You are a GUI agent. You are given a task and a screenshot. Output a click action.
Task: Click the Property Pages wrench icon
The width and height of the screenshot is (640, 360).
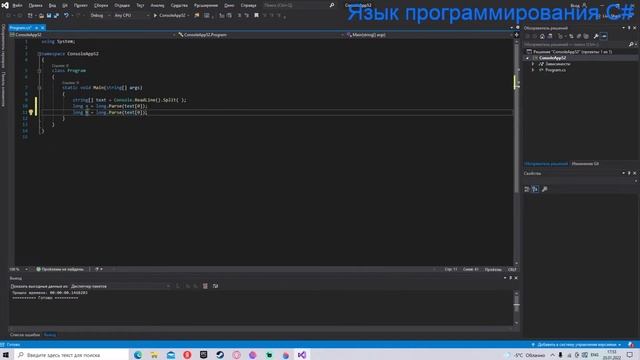pyautogui.click(x=544, y=189)
